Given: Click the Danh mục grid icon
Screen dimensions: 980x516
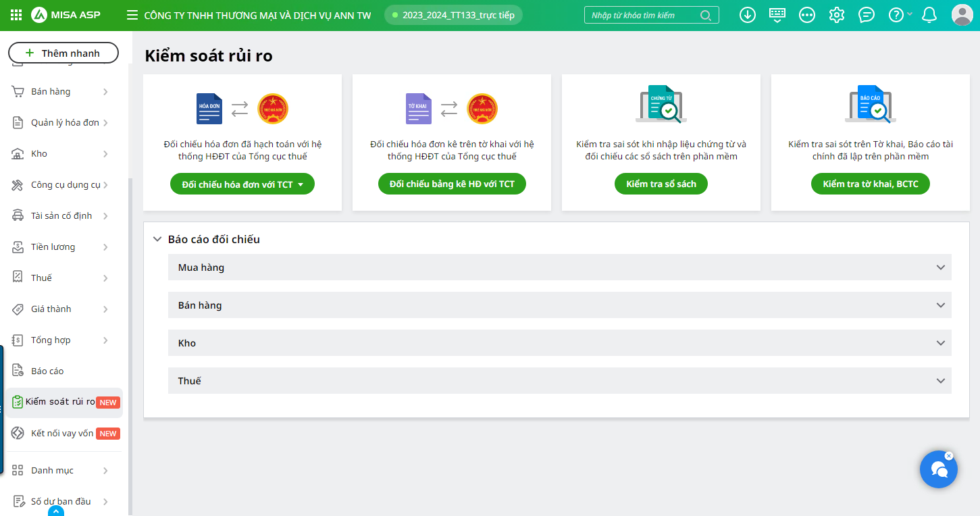Looking at the screenshot, I should pos(18,470).
